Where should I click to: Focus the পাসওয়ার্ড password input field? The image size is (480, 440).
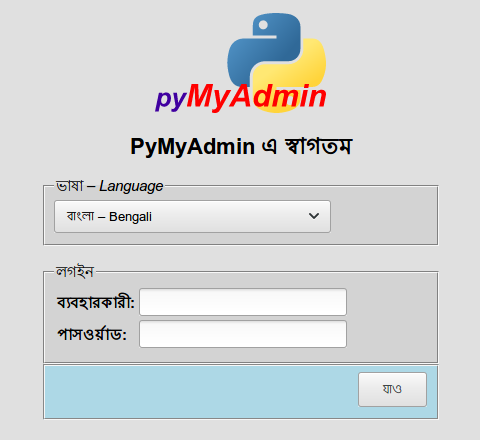pos(243,334)
